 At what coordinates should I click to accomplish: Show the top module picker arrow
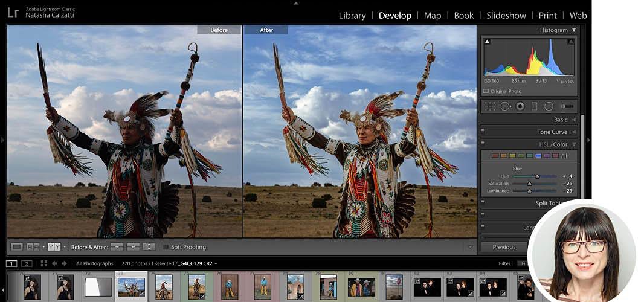tap(295, 3)
